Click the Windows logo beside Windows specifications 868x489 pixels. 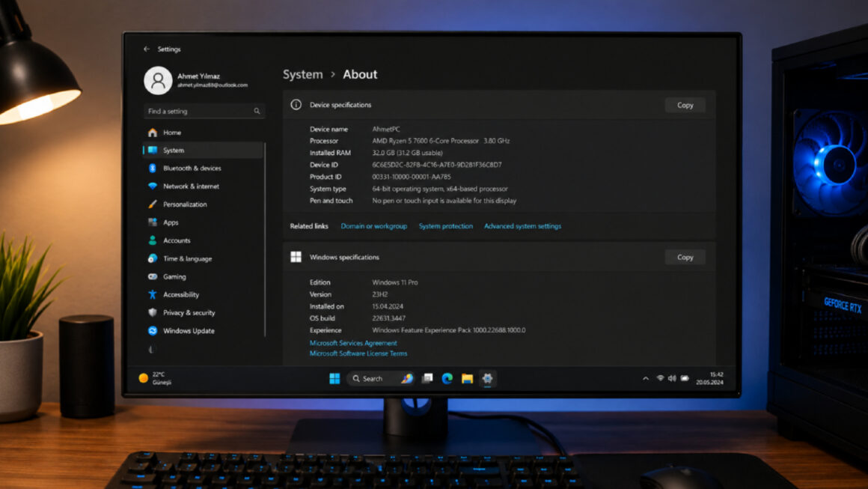(x=296, y=257)
